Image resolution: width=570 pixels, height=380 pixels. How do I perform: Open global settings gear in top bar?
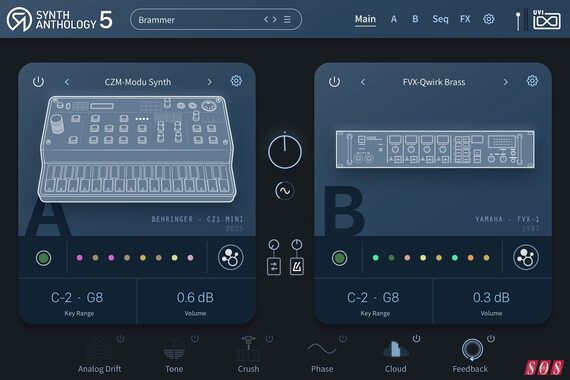coord(488,19)
